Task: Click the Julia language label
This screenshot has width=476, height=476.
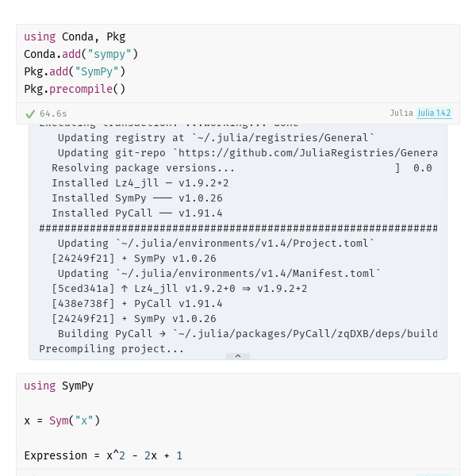Action: [401, 113]
